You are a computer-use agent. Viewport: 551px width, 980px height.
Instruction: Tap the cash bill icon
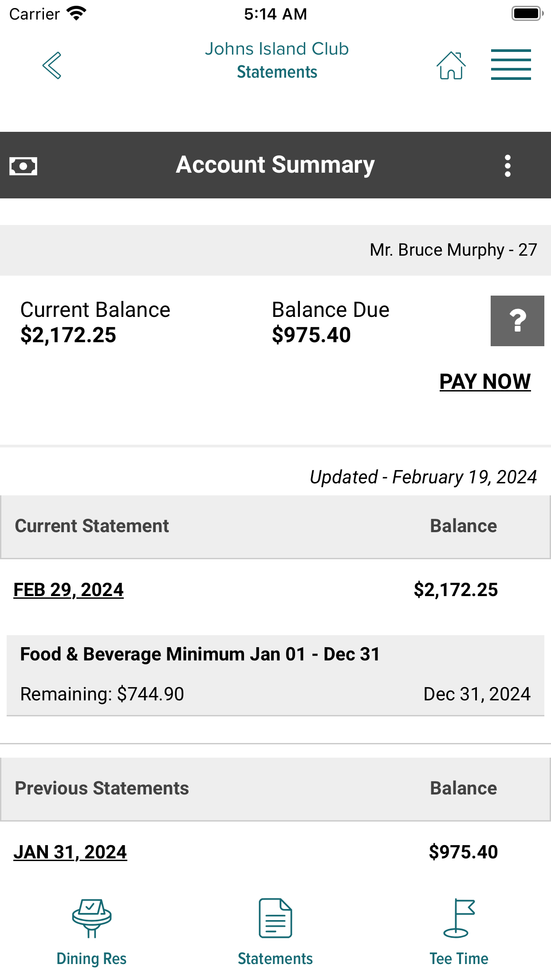(23, 166)
